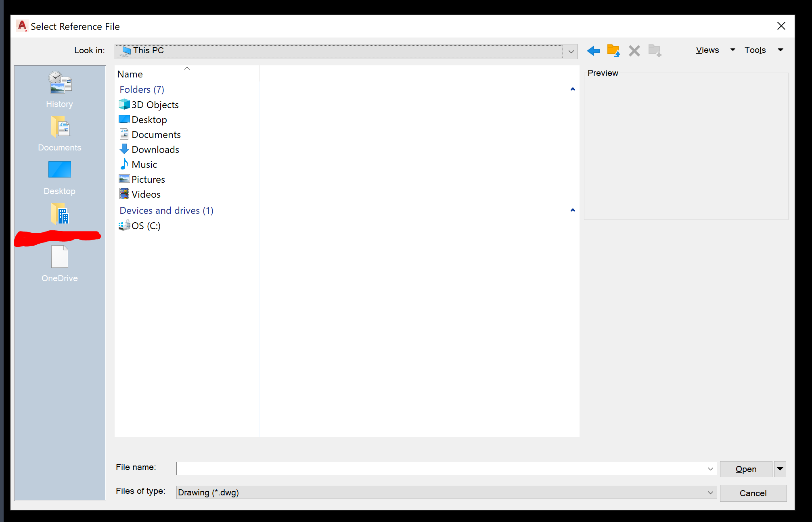Open the Tools menu

(x=755, y=50)
